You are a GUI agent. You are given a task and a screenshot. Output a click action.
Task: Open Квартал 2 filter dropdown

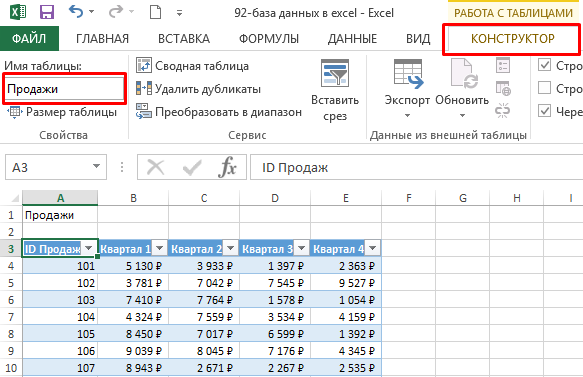(x=231, y=248)
